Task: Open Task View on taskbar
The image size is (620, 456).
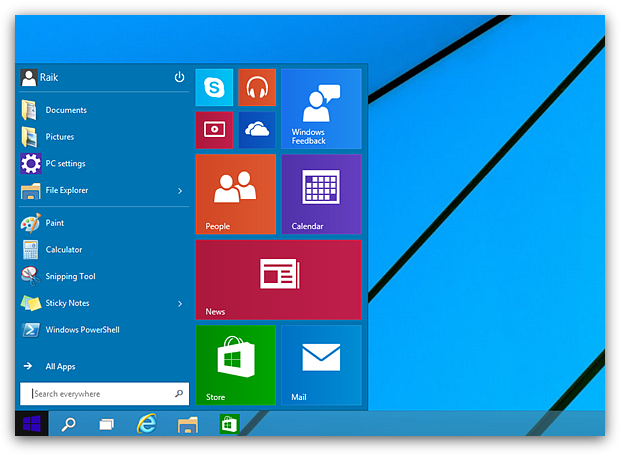Action: 107,424
